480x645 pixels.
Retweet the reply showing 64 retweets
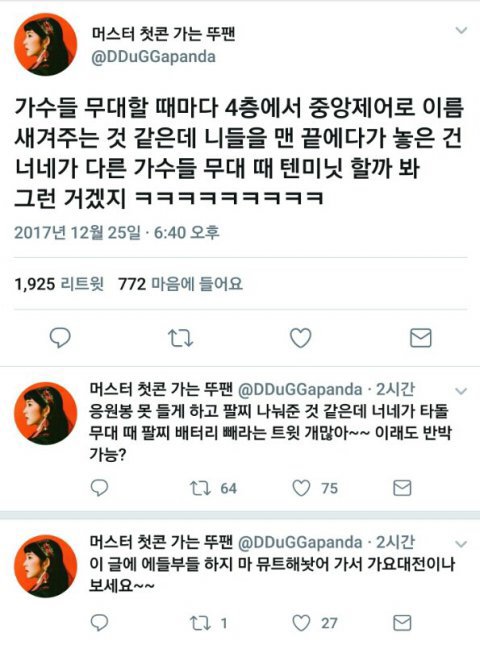[200, 488]
